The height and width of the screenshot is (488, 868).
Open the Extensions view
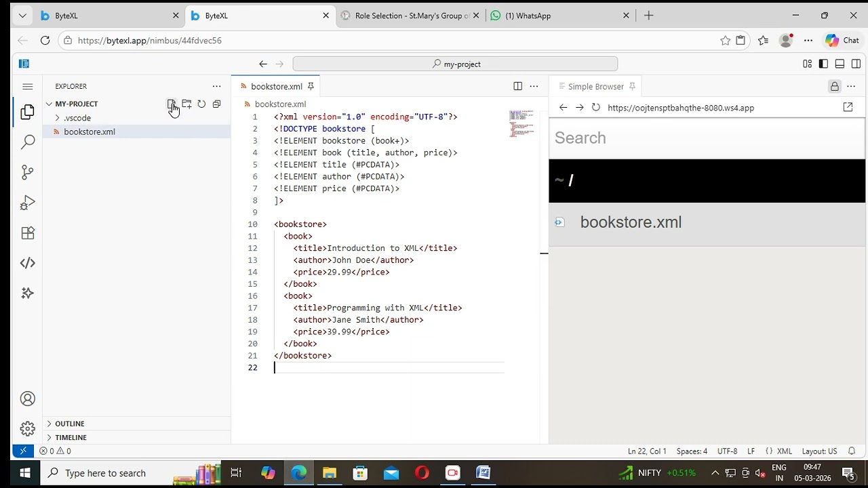click(x=28, y=233)
